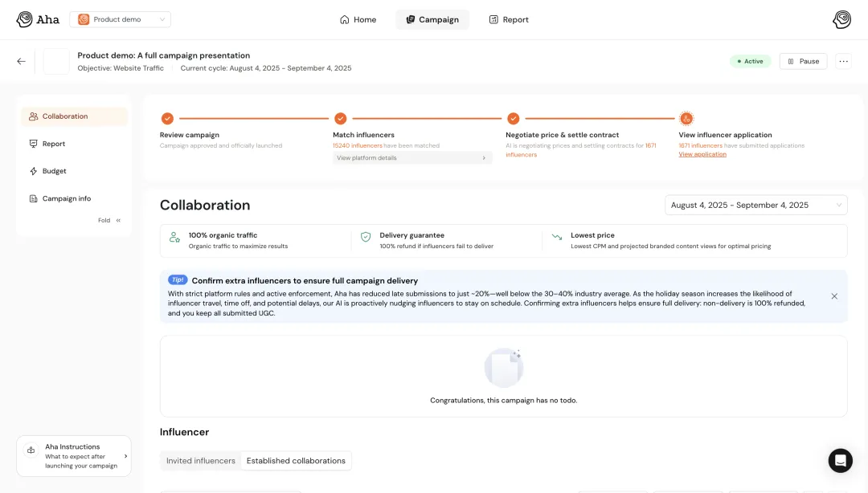Image resolution: width=868 pixels, height=493 pixels.
Task: Select the Established collaborations tab
Action: (x=296, y=461)
